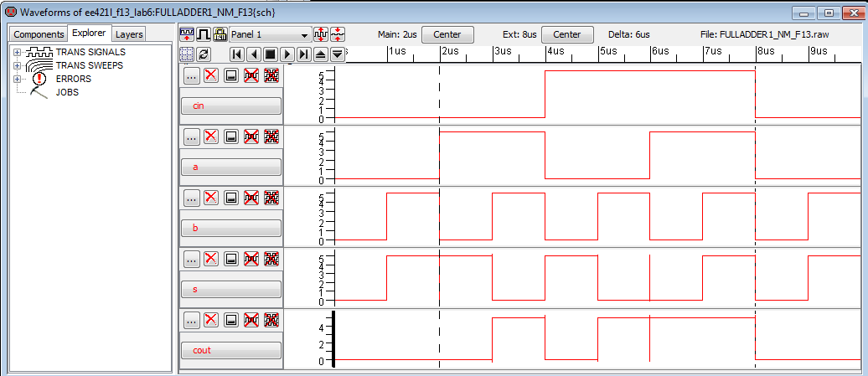
Task: Refresh the simulation data
Action: (204, 54)
